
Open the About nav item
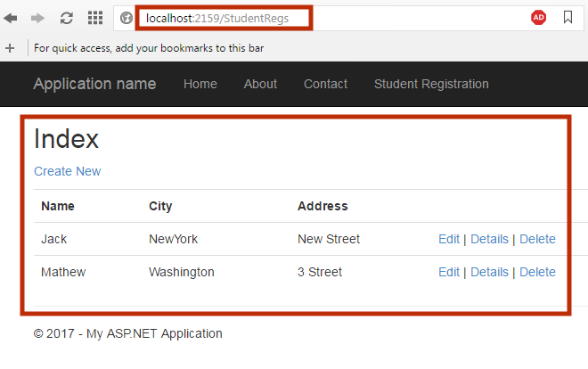tap(260, 84)
